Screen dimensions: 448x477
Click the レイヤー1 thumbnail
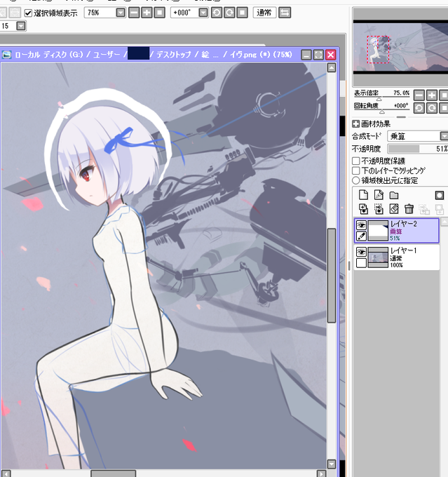[x=378, y=257]
